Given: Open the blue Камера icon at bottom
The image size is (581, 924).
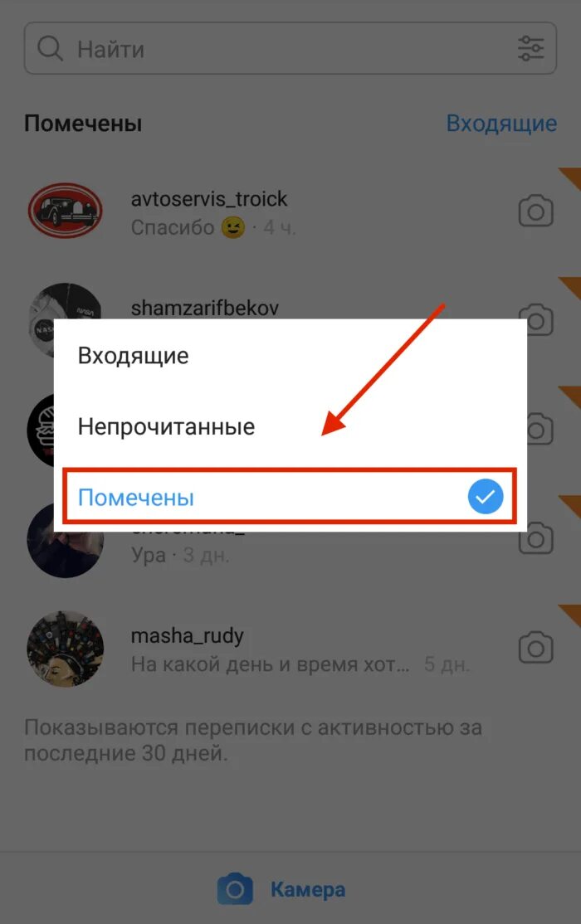Looking at the screenshot, I should [x=235, y=889].
